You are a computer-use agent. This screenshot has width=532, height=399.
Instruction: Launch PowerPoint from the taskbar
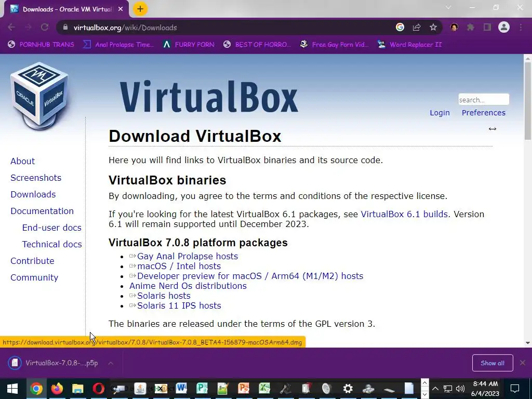(x=243, y=389)
